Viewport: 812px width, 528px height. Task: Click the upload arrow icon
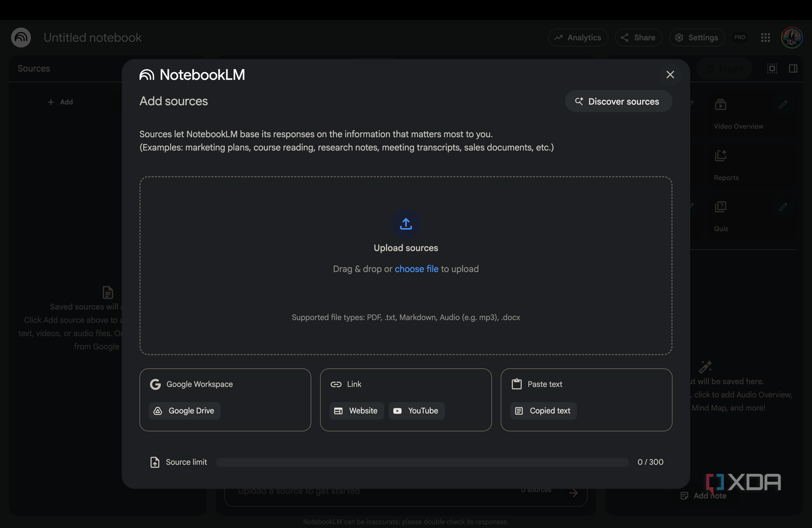(406, 224)
